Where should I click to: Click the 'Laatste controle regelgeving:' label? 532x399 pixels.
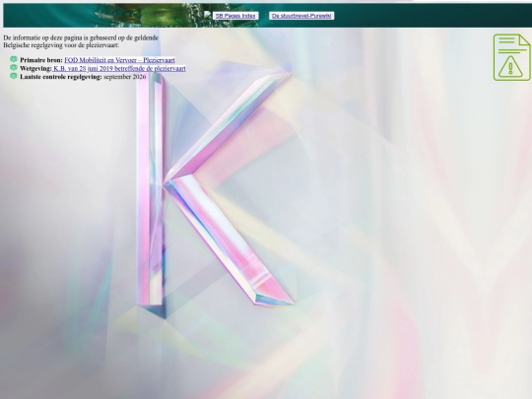pyautogui.click(x=61, y=77)
